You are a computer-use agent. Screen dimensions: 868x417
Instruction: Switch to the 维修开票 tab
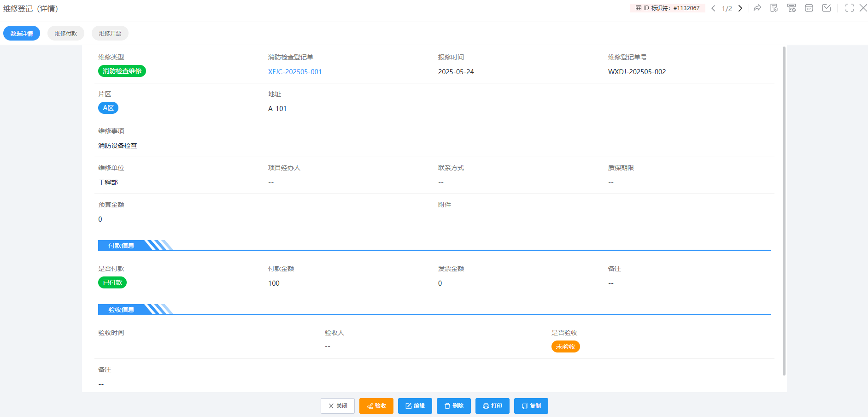click(x=110, y=33)
